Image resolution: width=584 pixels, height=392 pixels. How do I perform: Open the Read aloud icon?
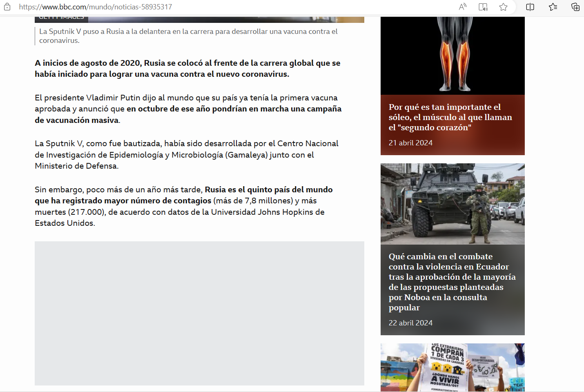[463, 7]
